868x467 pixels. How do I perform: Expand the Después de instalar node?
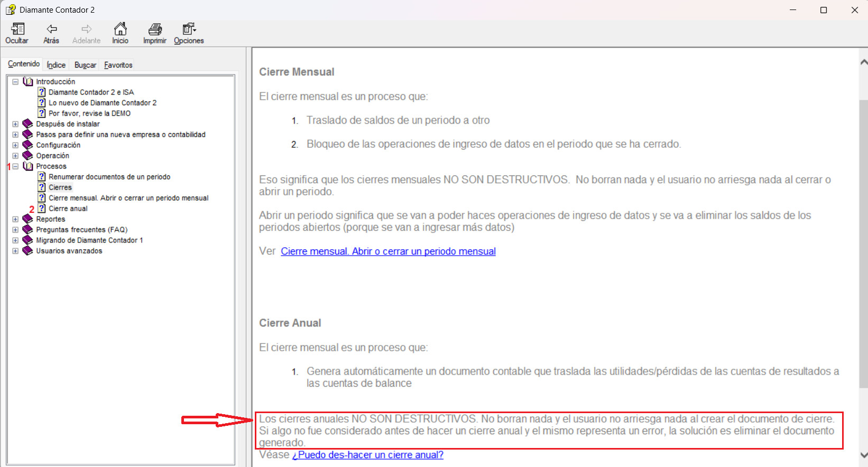[x=15, y=124]
